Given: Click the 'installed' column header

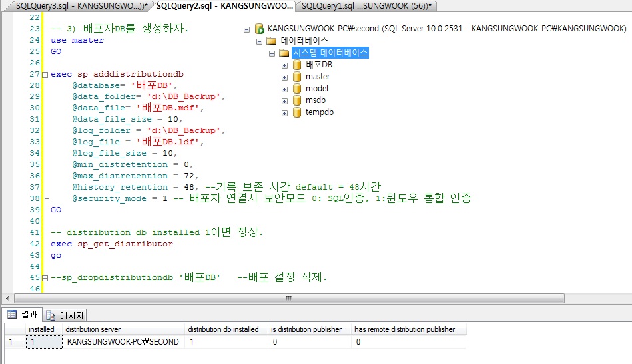Looking at the screenshot, I should coord(44,329).
